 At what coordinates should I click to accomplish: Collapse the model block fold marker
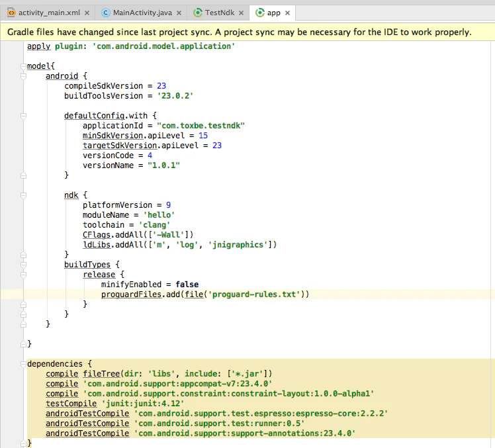point(23,66)
